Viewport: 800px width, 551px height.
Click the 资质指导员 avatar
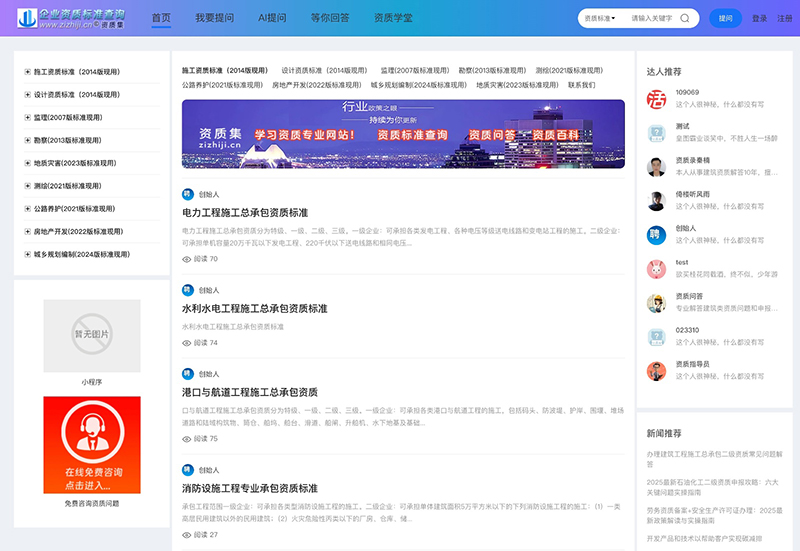coord(656,371)
